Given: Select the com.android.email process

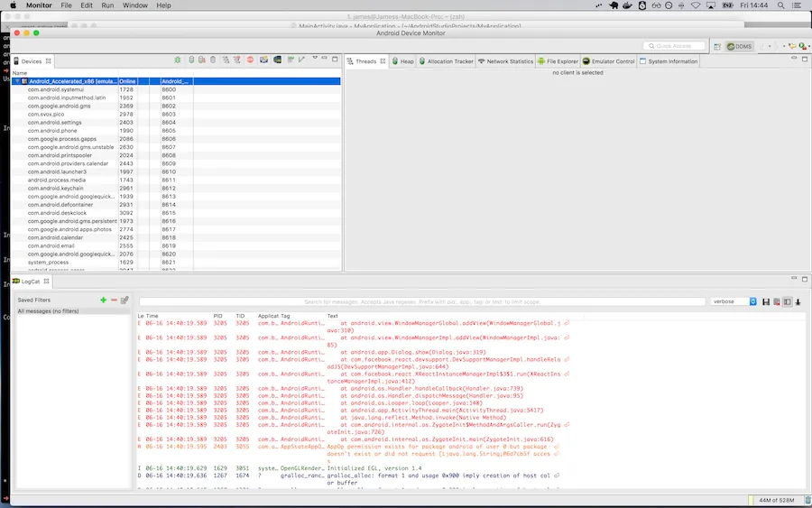Looking at the screenshot, I should (176, 246).
